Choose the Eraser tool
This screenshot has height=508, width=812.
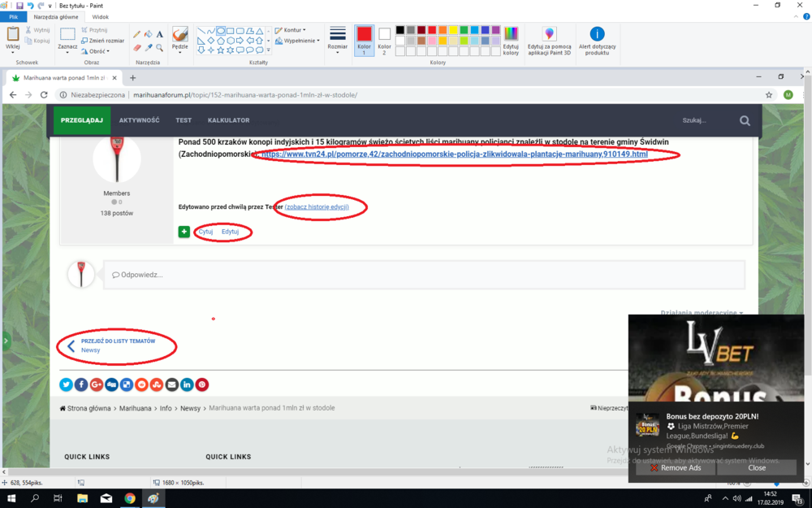coord(136,48)
